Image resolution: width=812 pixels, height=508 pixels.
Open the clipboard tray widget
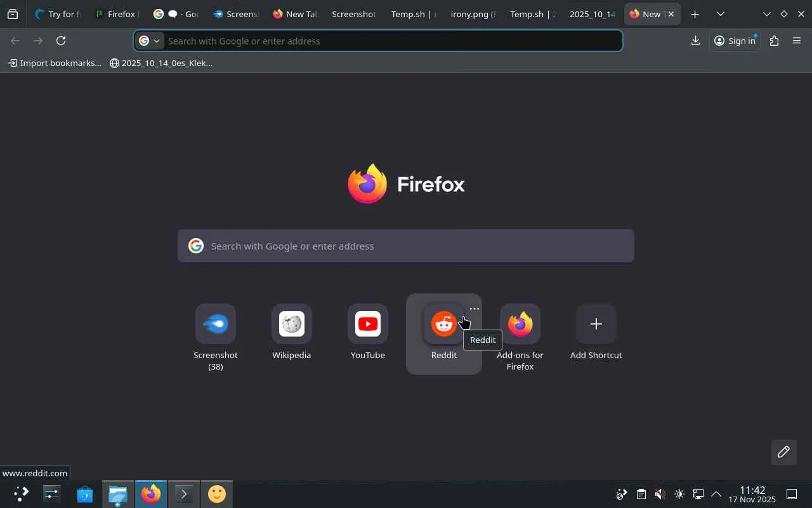(x=641, y=494)
